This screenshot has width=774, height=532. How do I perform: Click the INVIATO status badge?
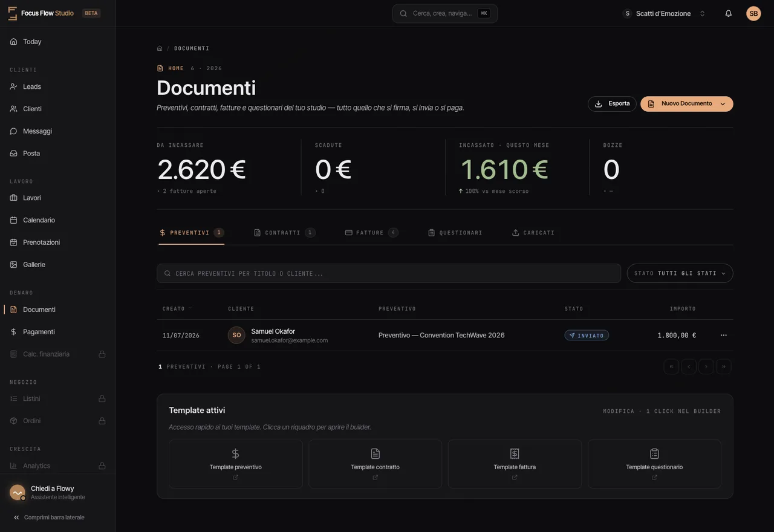point(587,336)
